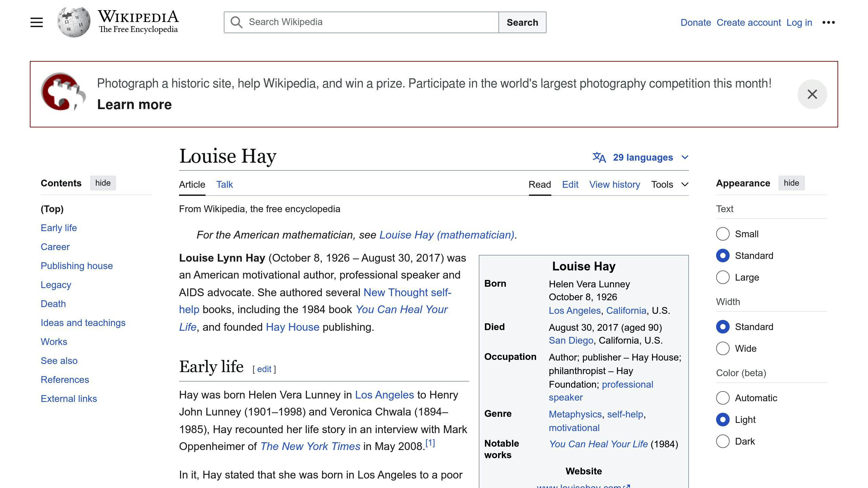Click the photo competition banner logo
Viewport: 868px width, 488px height.
coord(63,92)
